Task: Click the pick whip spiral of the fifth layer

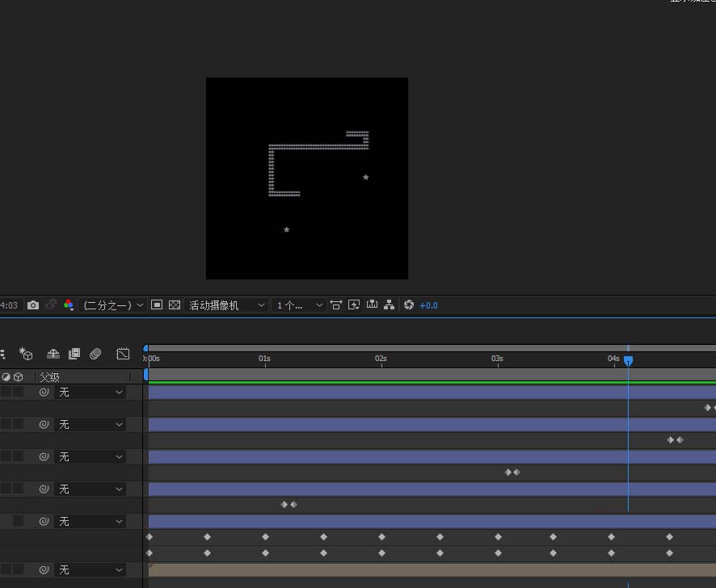Action: pyautogui.click(x=44, y=521)
